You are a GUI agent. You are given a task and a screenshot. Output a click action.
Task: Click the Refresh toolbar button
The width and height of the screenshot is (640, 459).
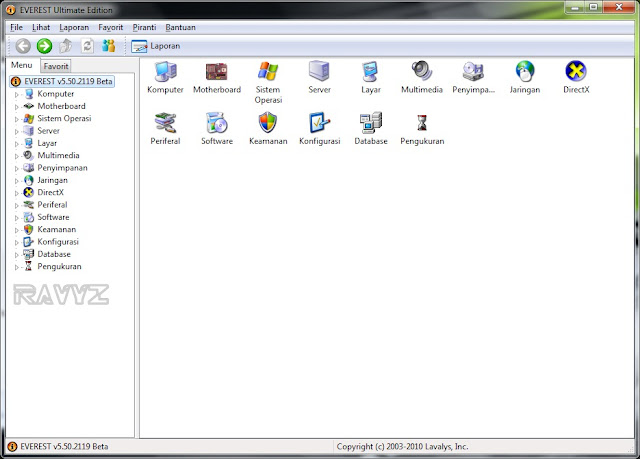(87, 46)
